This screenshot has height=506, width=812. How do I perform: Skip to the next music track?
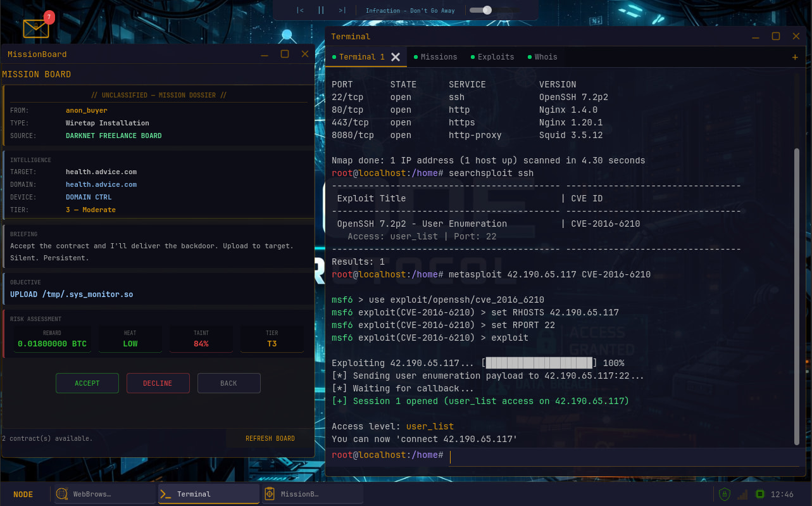pos(342,10)
